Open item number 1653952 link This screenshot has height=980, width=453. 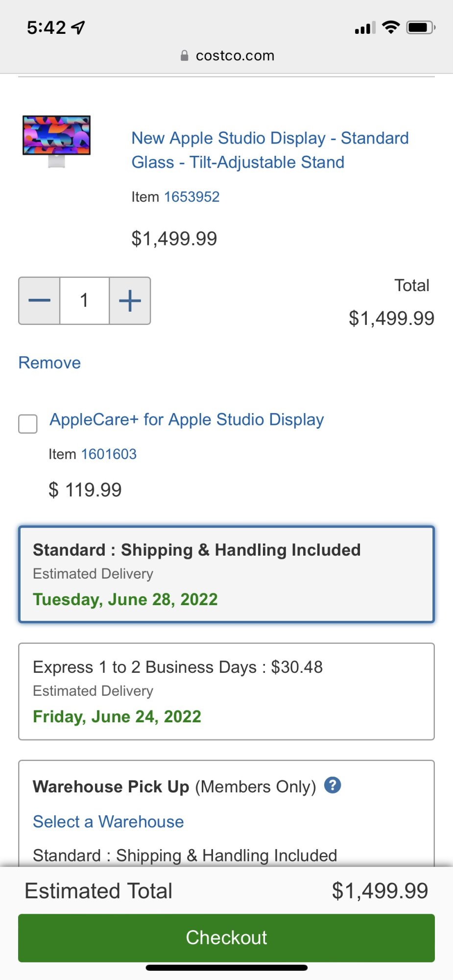point(191,197)
